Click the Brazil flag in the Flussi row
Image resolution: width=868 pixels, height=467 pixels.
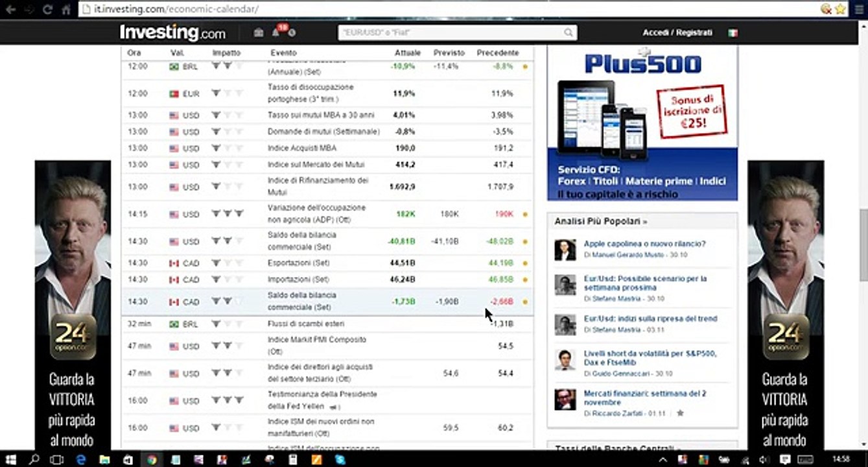click(174, 324)
